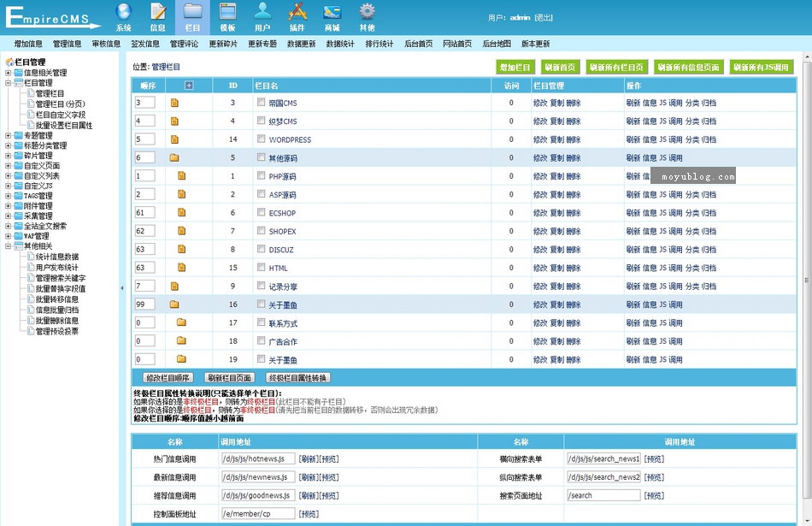Open the 增加信息 menu item
812x526 pixels.
(x=28, y=44)
